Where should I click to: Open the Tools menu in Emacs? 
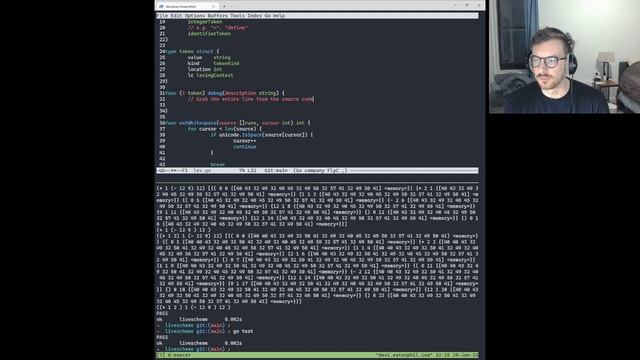[x=237, y=16]
